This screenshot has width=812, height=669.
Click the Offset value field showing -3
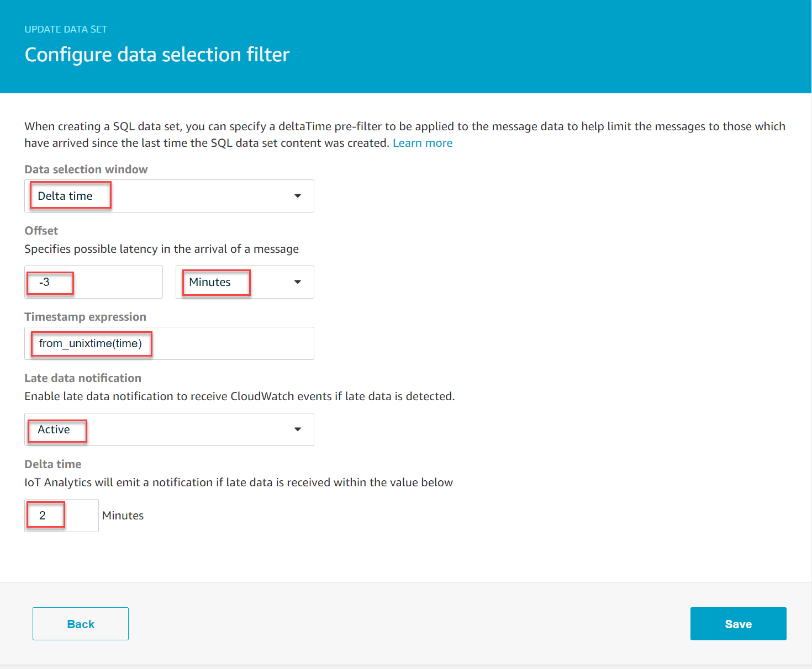tap(93, 282)
